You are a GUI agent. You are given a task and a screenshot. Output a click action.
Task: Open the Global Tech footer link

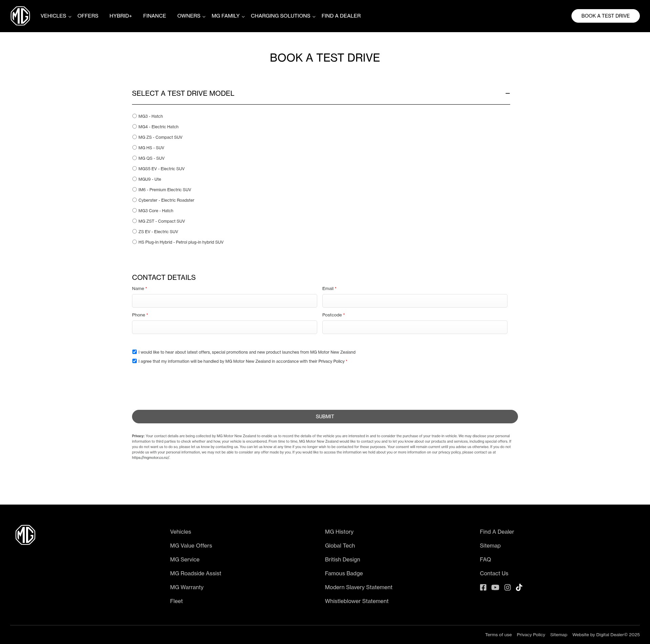[340, 546]
